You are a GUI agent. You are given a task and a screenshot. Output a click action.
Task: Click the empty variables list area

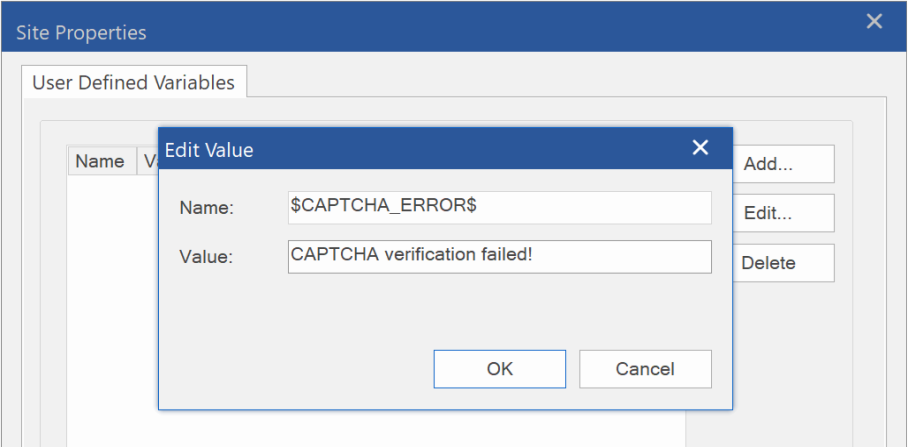point(110,300)
